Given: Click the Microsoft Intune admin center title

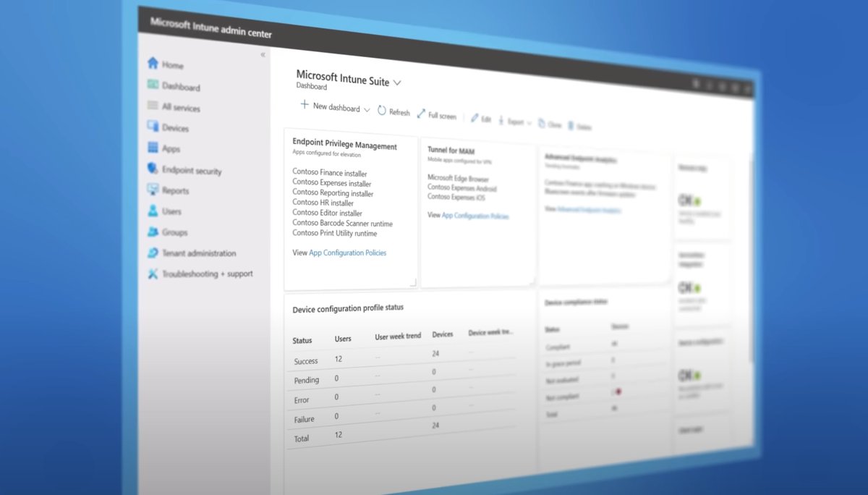Looking at the screenshot, I should [211, 28].
